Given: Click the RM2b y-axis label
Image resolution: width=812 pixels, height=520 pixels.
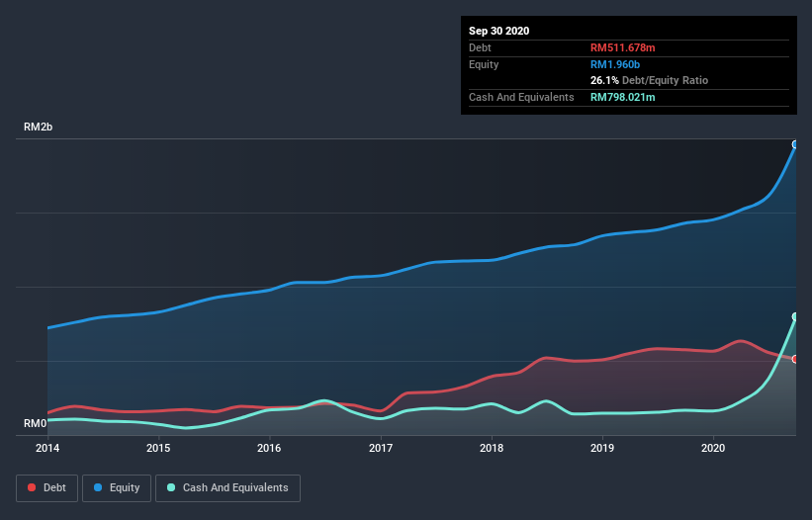Looking at the screenshot, I should coord(38,127).
